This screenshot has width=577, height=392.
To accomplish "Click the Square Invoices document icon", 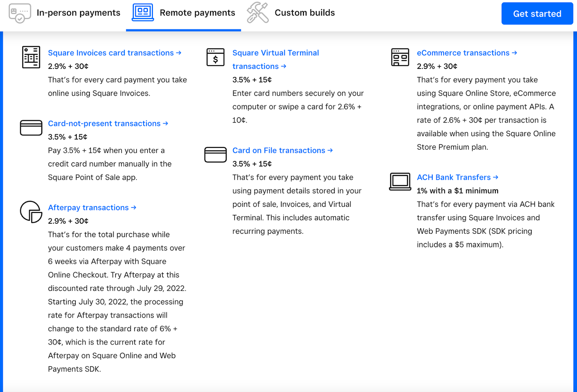I will coord(31,57).
